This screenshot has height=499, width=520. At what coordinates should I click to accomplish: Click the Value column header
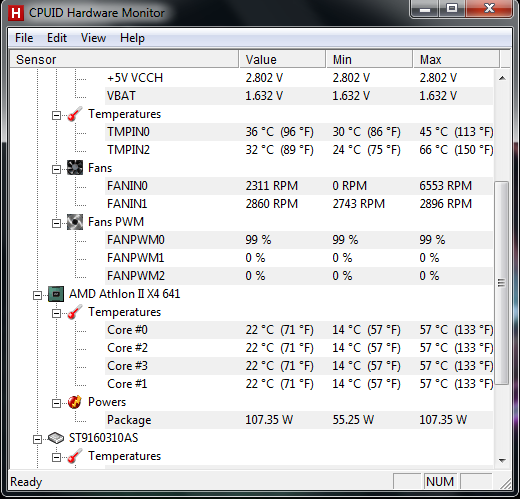(282, 59)
